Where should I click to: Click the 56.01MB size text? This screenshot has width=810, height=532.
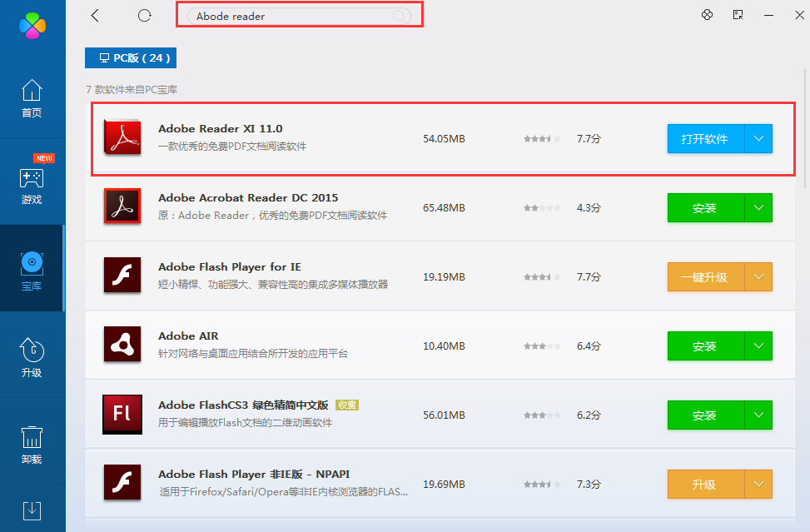click(x=444, y=415)
